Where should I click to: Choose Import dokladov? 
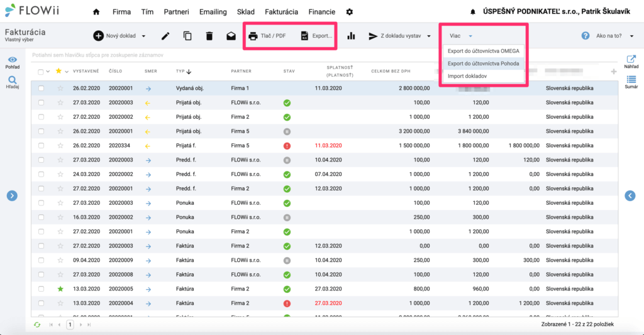484,76
